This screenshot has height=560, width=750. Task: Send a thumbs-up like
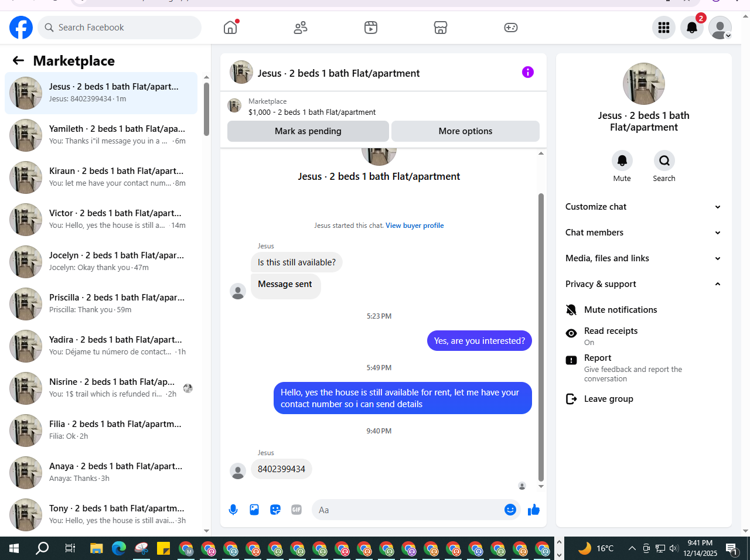534,510
